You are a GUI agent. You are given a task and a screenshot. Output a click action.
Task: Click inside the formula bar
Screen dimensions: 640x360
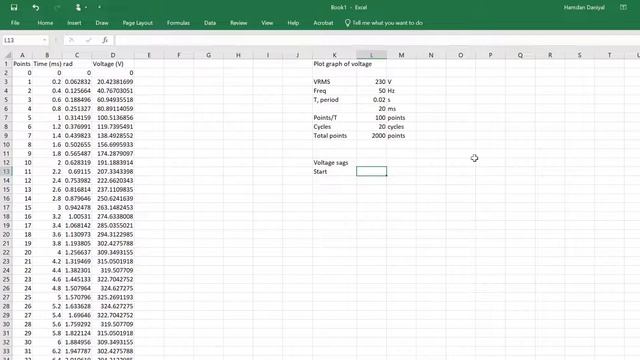377,40
